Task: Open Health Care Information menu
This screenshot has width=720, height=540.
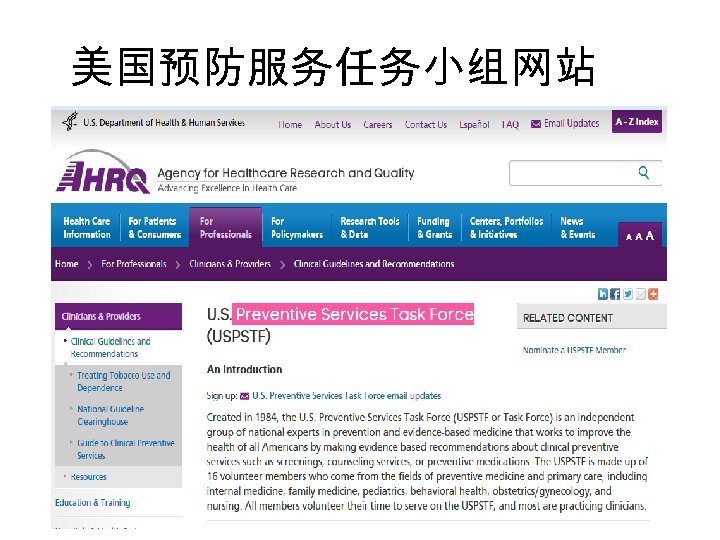Action: coord(87,228)
